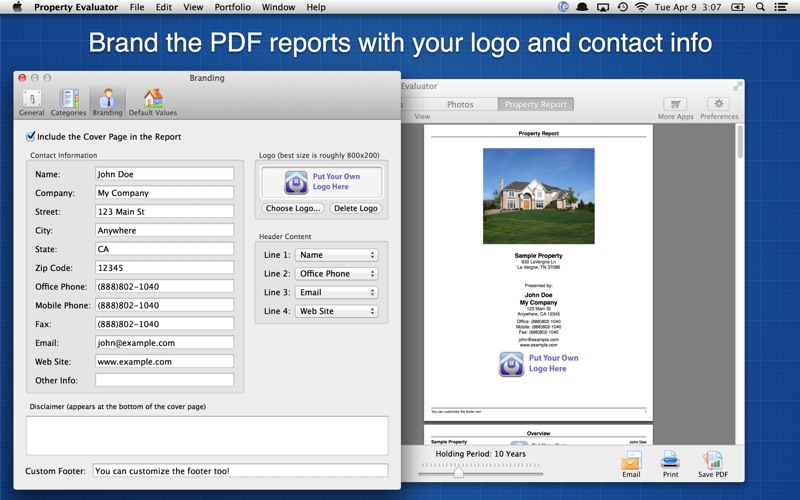This screenshot has height=500, width=800.
Task: Click the Fax number field
Action: (164, 323)
